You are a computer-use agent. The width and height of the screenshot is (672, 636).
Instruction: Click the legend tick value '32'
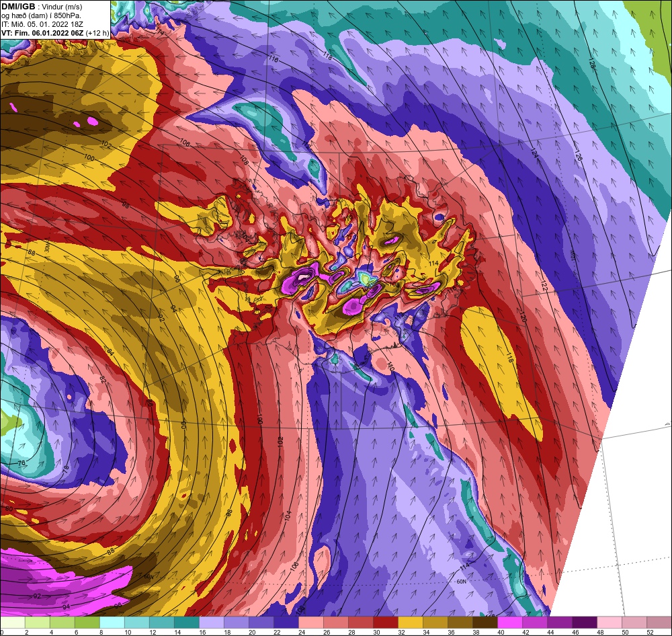[x=401, y=632]
